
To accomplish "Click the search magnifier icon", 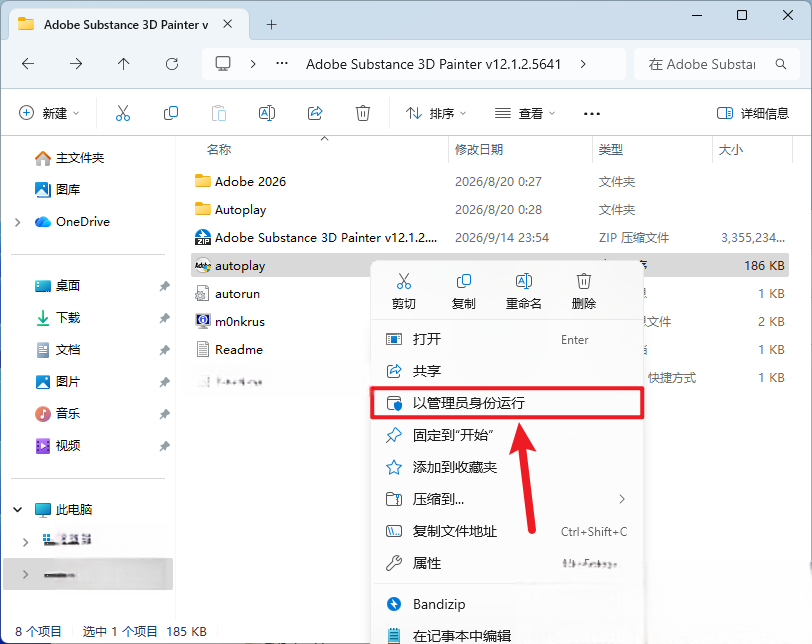I will click(x=781, y=64).
